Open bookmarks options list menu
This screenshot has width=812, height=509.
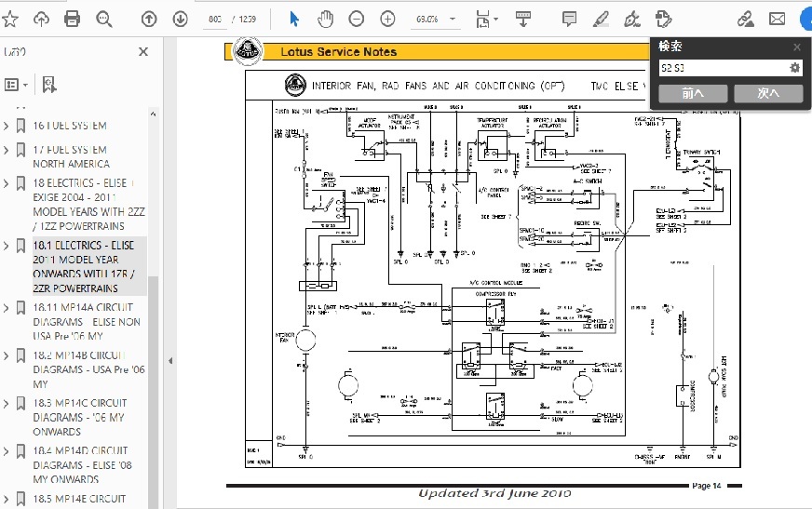16,85
